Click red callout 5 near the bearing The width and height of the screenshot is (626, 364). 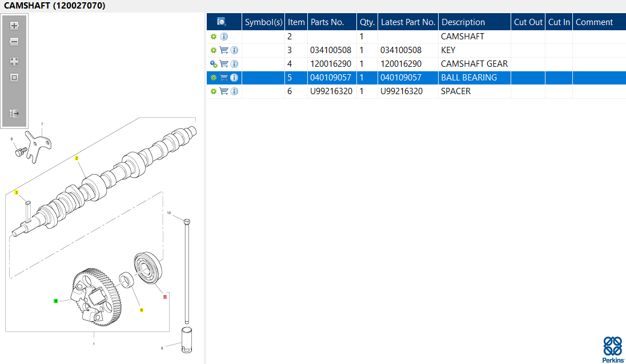165,297
